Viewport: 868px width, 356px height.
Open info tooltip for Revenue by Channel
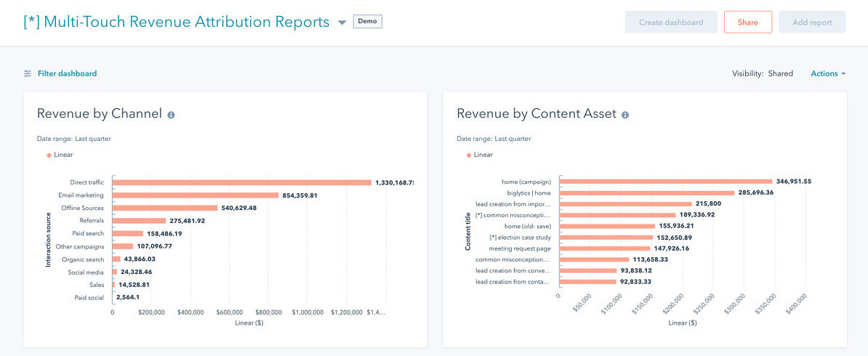click(x=172, y=115)
